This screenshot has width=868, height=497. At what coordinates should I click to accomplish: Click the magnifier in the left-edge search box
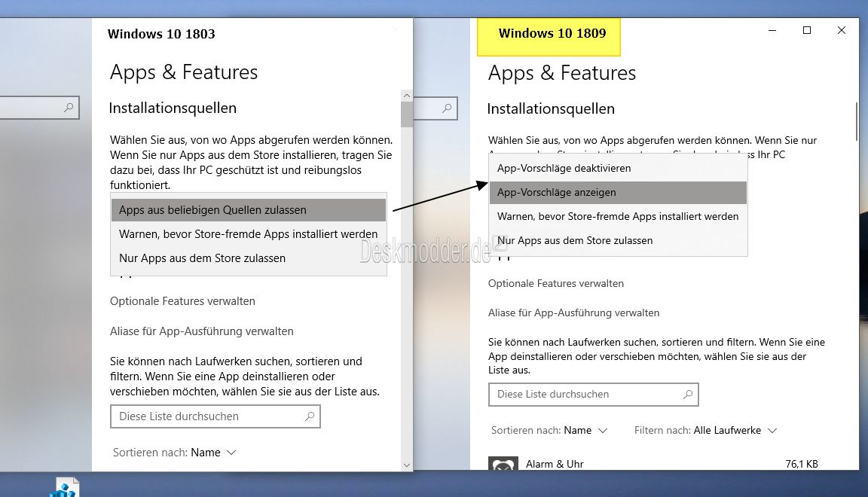coord(69,107)
